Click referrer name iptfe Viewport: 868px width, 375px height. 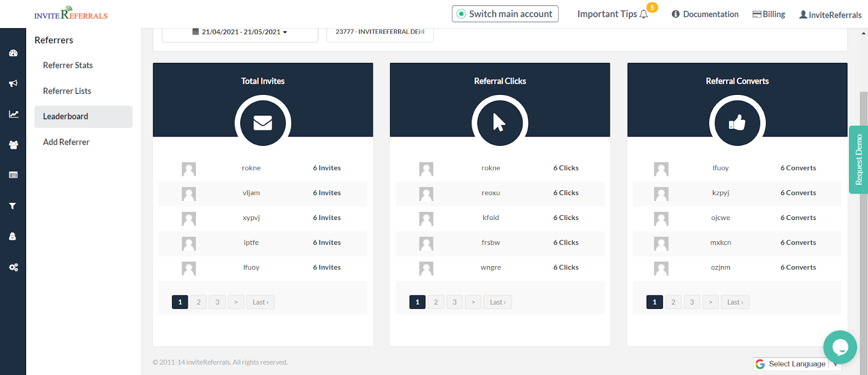tap(251, 243)
